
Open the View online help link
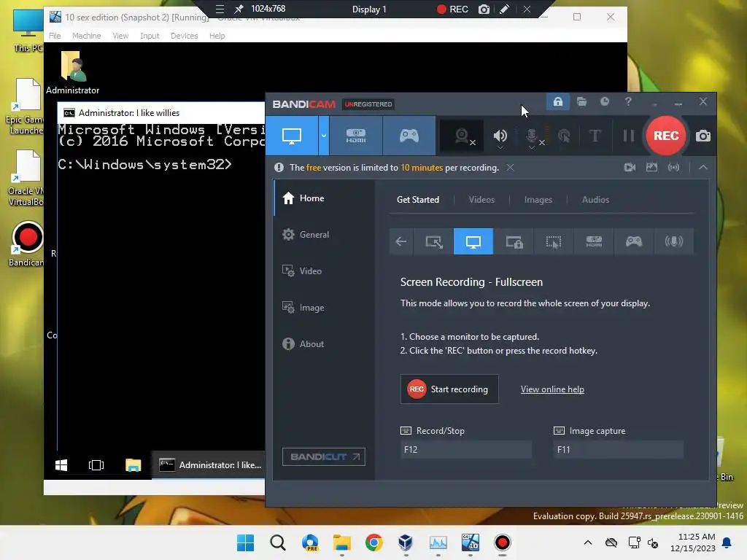[x=552, y=389]
